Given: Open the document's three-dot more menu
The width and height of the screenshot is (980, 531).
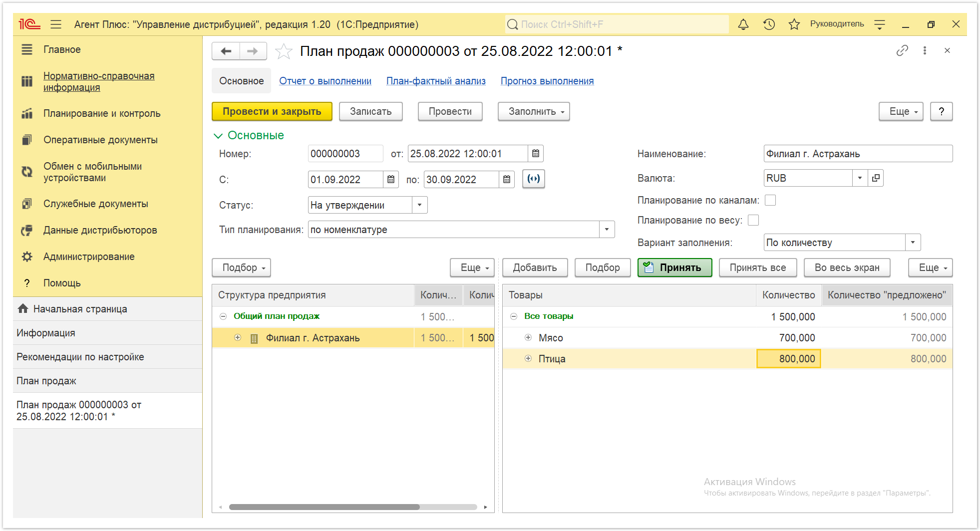Looking at the screenshot, I should [925, 50].
